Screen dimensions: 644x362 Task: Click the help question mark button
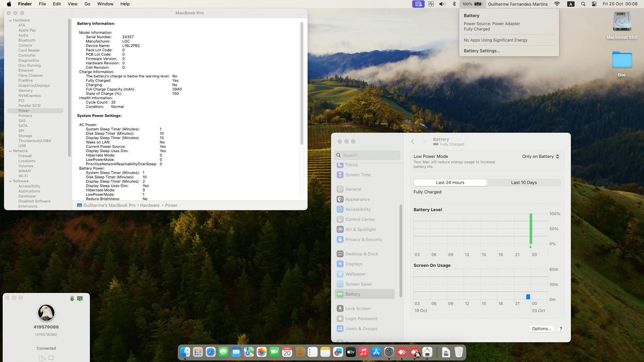pos(560,329)
